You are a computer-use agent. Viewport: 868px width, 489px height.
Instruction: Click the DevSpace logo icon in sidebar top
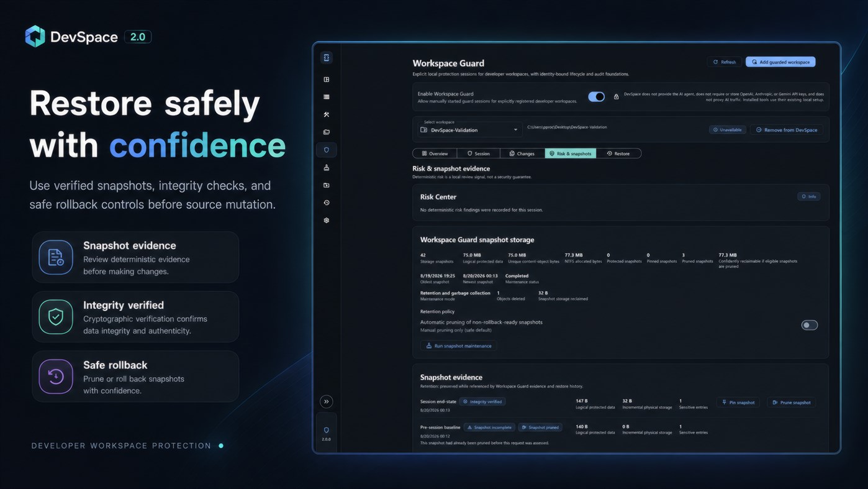[x=327, y=58]
